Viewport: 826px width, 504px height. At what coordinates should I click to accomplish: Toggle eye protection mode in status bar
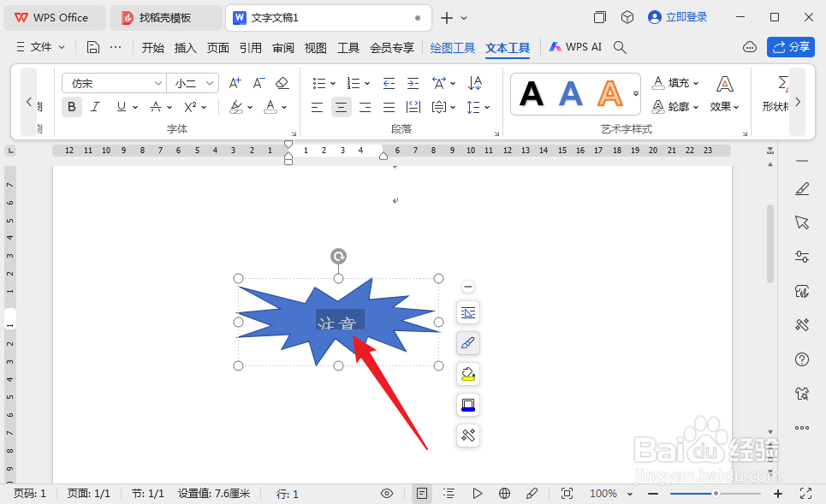click(x=387, y=494)
